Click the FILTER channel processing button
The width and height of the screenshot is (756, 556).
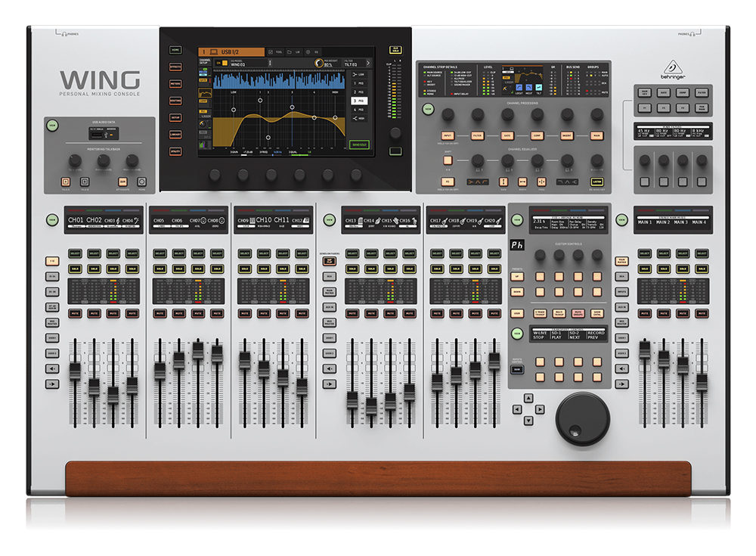pyautogui.click(x=477, y=135)
